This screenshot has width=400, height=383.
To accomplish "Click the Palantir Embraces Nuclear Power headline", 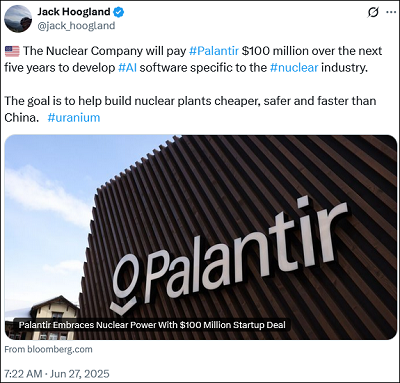I will point(152,325).
